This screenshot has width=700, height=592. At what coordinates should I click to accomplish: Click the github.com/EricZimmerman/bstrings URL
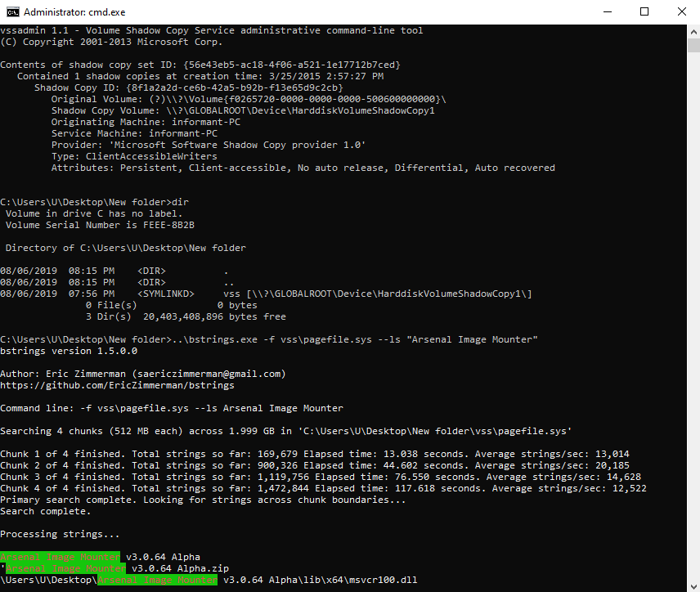click(x=117, y=385)
